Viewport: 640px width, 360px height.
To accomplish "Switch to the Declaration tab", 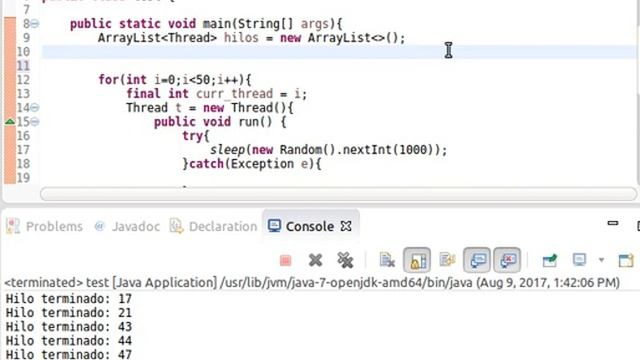I will 213,226.
